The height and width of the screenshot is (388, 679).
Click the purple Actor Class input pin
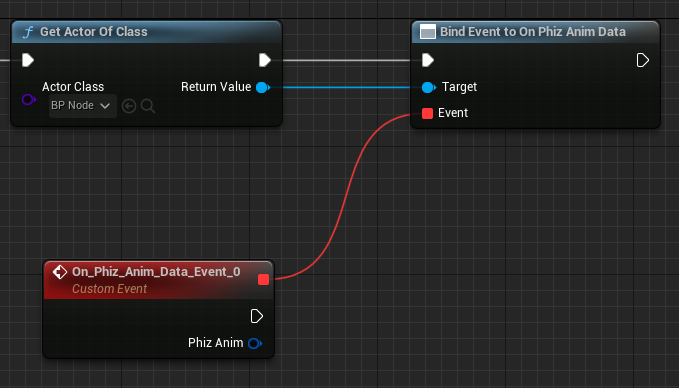point(29,100)
